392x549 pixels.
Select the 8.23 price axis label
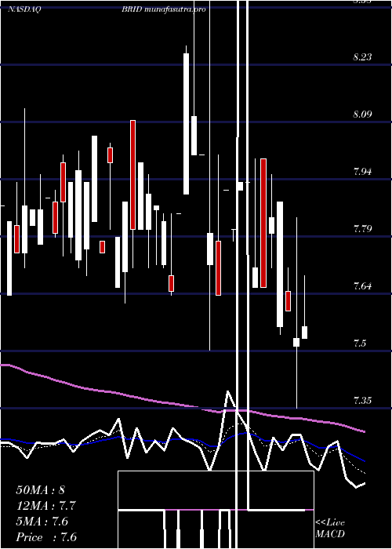click(362, 57)
